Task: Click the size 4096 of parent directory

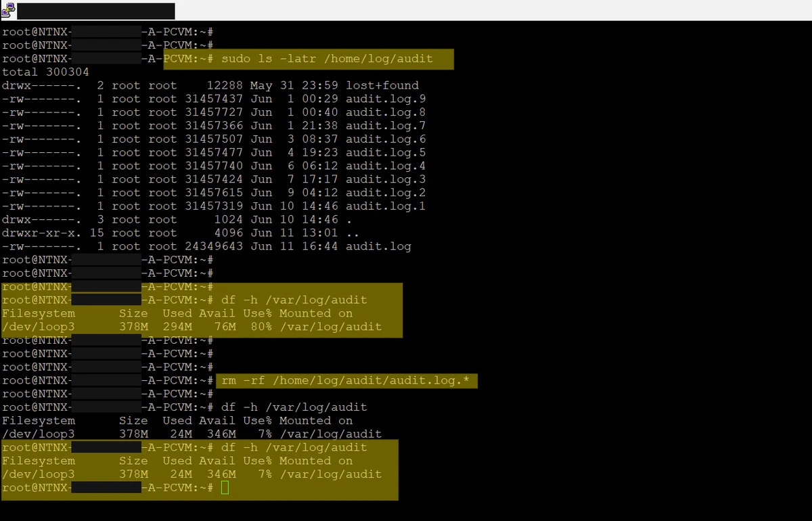Action: (x=229, y=233)
